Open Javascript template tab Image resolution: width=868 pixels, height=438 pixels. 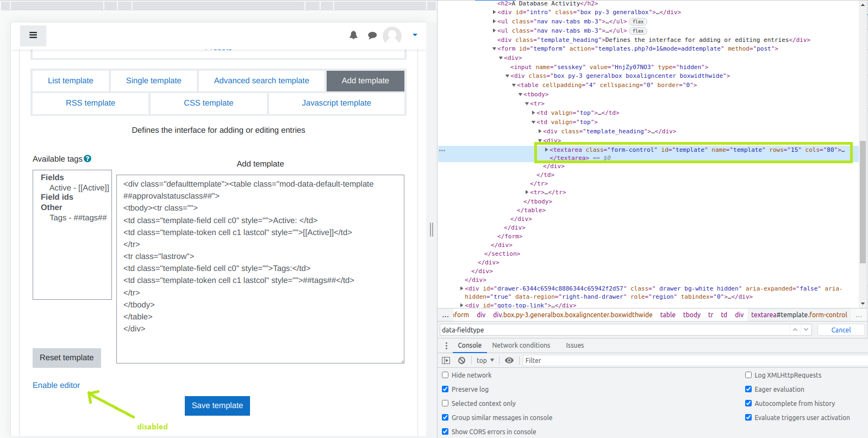click(336, 103)
